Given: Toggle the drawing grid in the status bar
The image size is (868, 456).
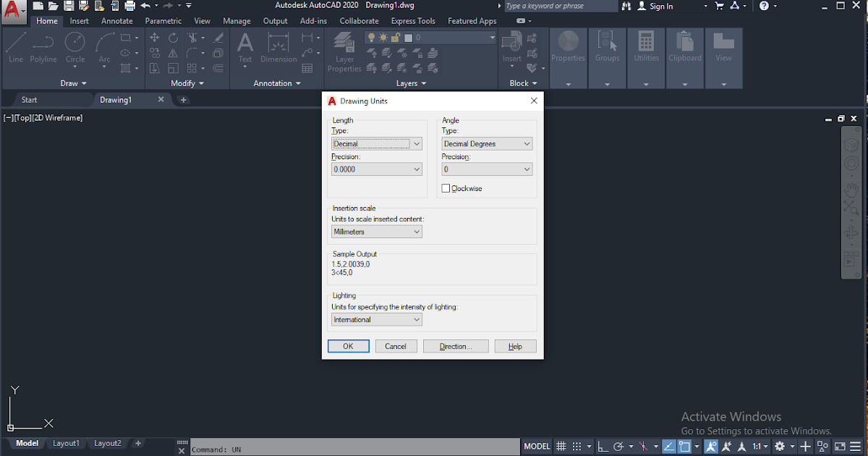Looking at the screenshot, I should click(x=561, y=447).
